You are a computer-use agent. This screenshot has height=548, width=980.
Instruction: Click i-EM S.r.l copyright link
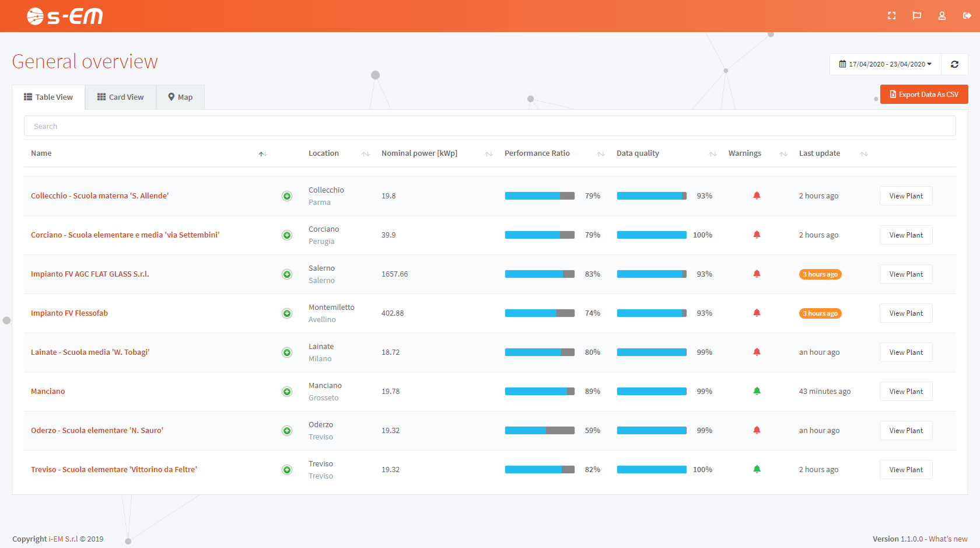tap(63, 539)
